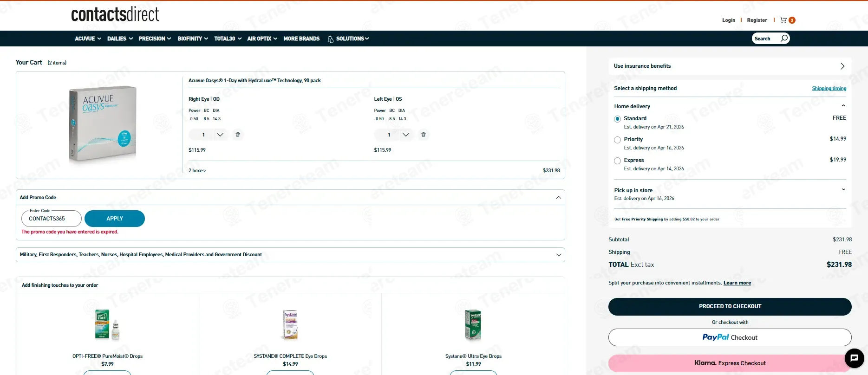This screenshot has width=868, height=375.
Task: Go to MORE BRANDS page
Action: 301,39
